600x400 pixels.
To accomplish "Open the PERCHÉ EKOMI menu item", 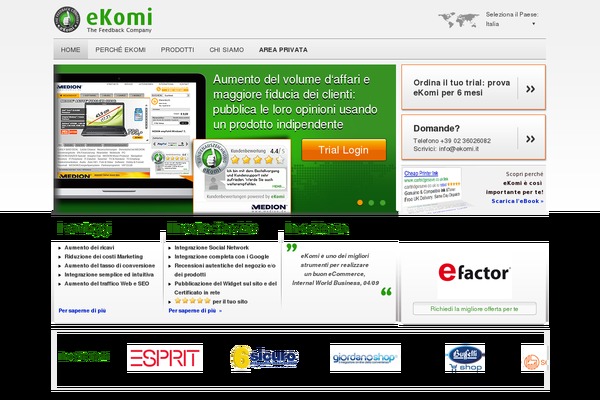I will pos(121,50).
